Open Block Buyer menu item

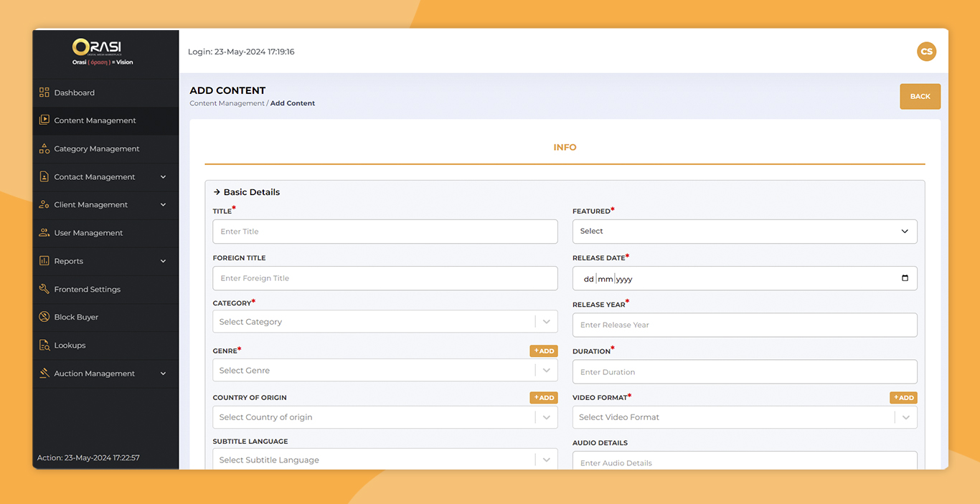tap(105, 317)
